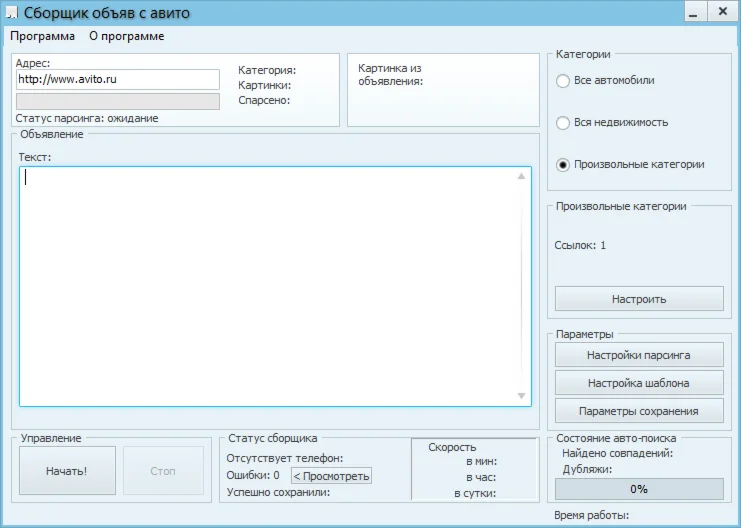Select the Все автомобили radio button
Screen dimensions: 741x528
point(563,80)
